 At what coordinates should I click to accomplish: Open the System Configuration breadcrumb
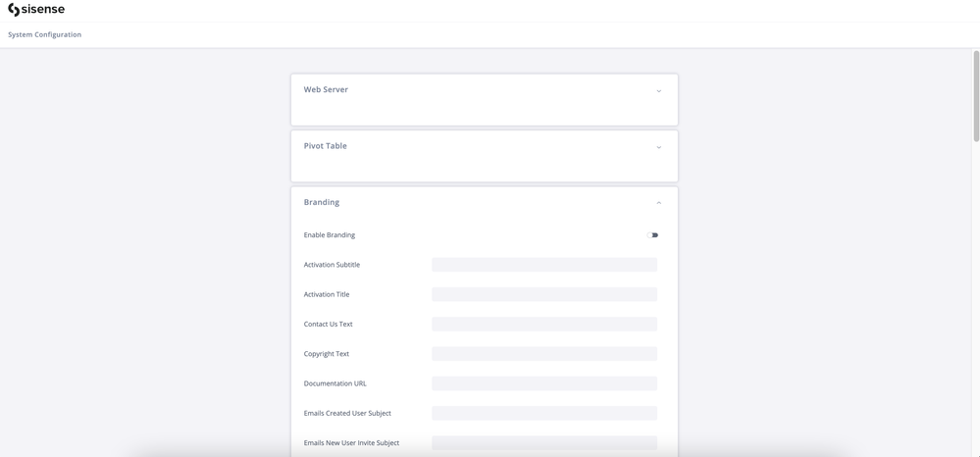[44, 34]
